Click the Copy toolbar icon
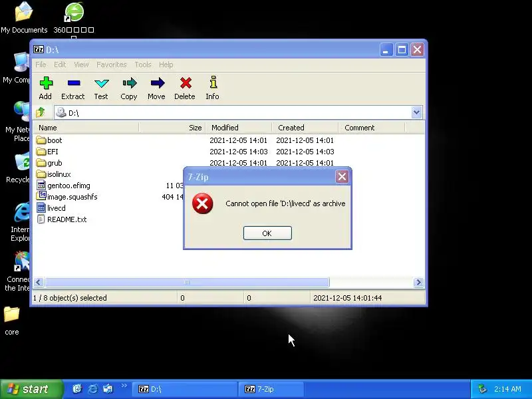 click(x=129, y=83)
